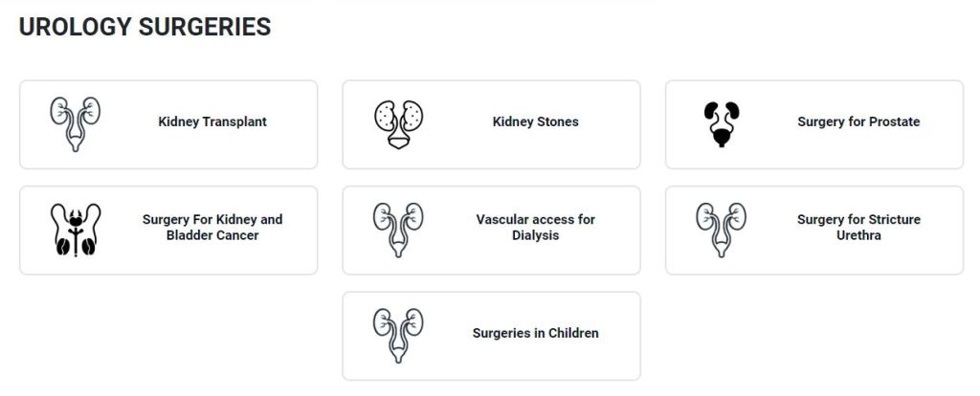Click the Kidney Transplant kidneys icon
Viewport: 980px width, 396px height.
76,124
